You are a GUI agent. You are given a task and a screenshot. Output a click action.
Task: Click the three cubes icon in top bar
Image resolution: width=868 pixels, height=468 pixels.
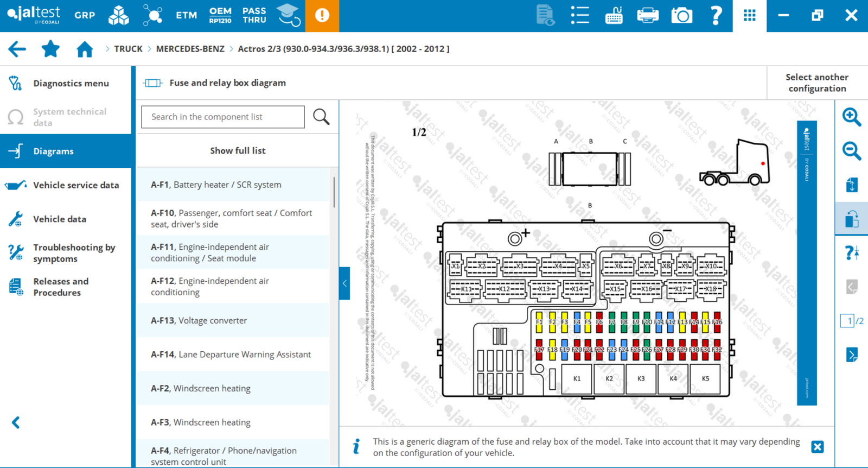point(119,15)
